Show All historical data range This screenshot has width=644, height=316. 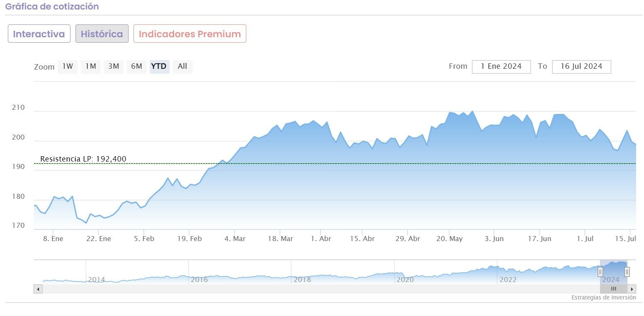(182, 66)
